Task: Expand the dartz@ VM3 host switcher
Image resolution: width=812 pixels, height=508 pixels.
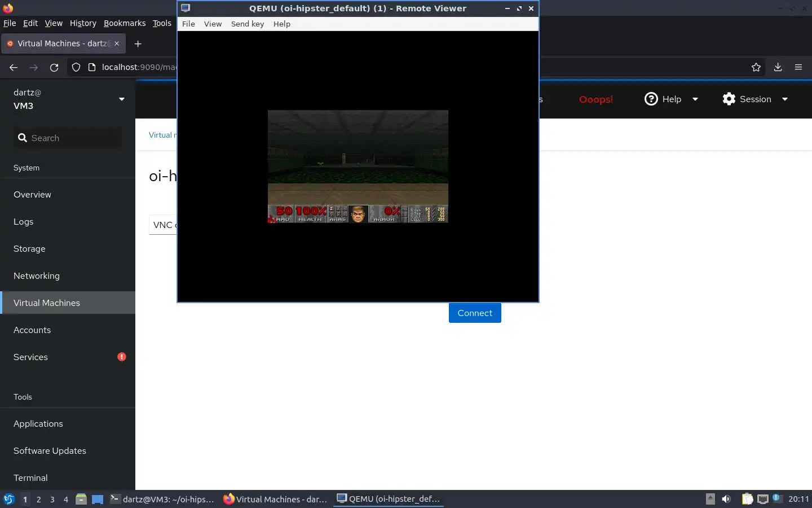Action: tap(68, 99)
